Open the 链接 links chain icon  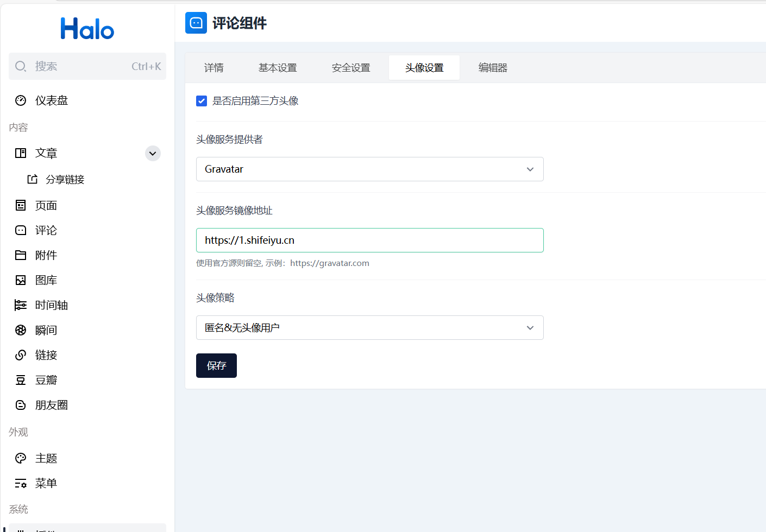pos(21,355)
